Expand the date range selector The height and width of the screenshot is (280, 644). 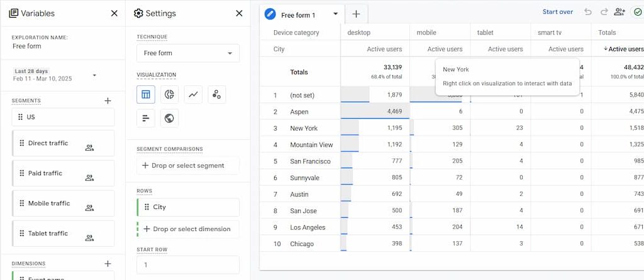[x=94, y=75]
